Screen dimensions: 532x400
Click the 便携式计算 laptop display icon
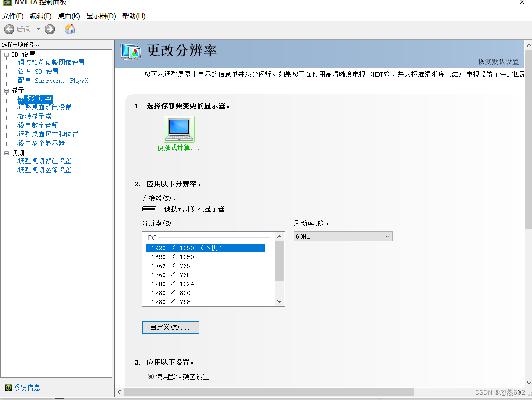coord(179,129)
